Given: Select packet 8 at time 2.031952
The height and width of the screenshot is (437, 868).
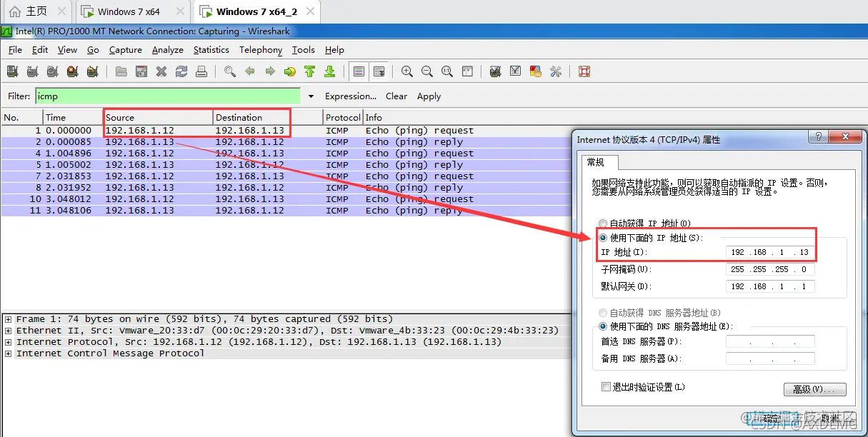Looking at the screenshot, I should 286,188.
